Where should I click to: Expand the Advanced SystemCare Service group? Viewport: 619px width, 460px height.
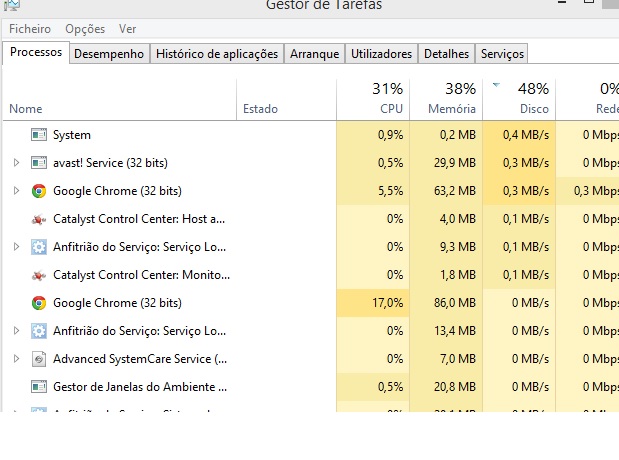(16, 359)
